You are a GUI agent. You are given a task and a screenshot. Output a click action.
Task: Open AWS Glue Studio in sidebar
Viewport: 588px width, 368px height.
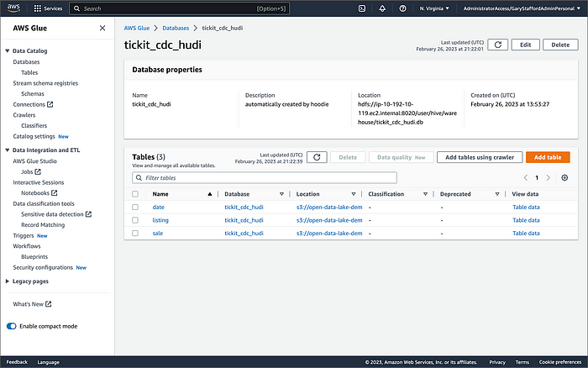point(35,161)
